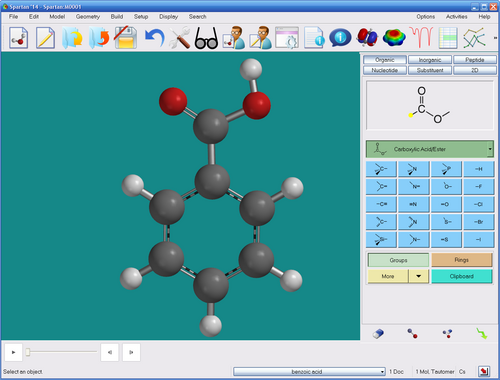Select the S- sulfur fragment
This screenshot has height=380, width=500.
[446, 222]
